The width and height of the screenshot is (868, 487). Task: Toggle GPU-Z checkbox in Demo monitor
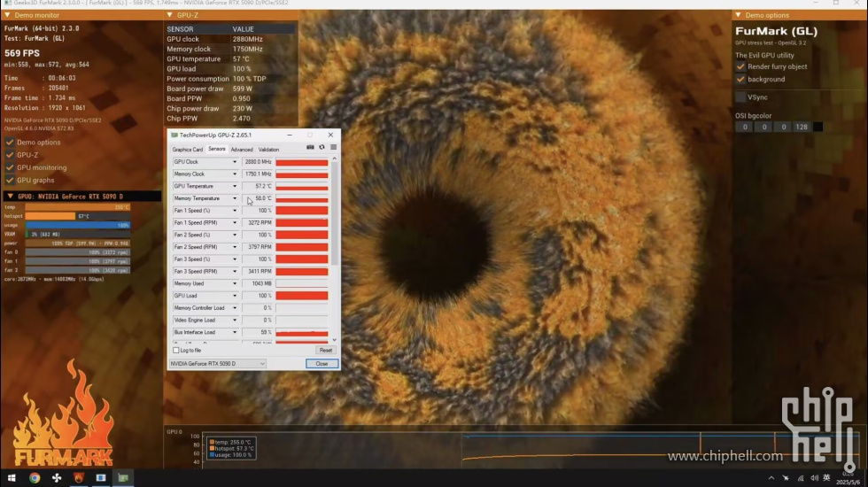pyautogui.click(x=10, y=155)
